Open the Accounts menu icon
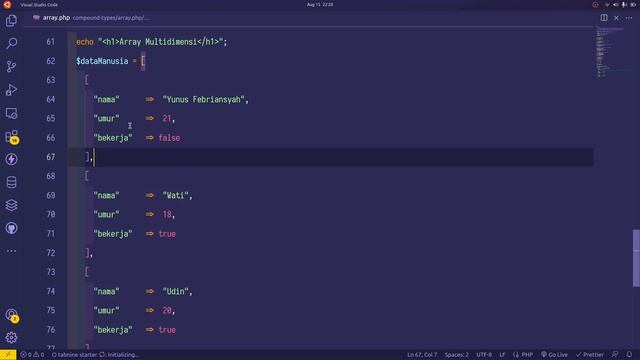This screenshot has width=640, height=360. (x=11, y=315)
